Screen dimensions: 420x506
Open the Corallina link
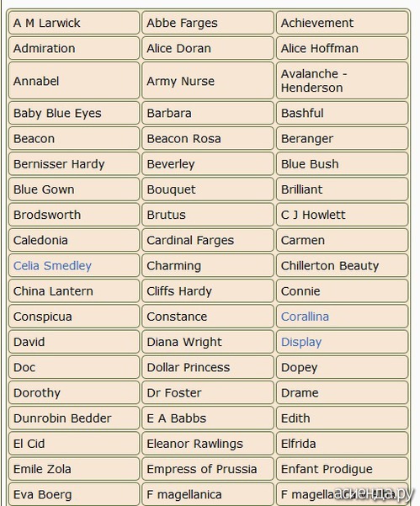(305, 317)
